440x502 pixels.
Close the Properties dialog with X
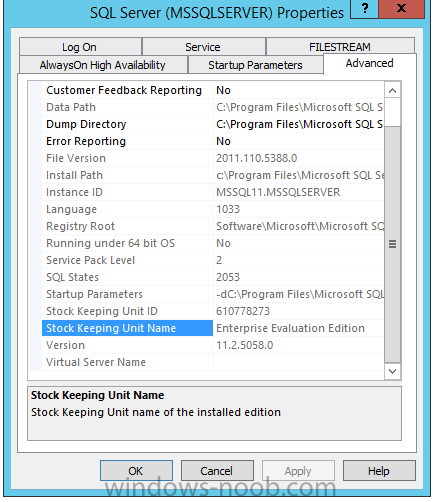click(402, 8)
